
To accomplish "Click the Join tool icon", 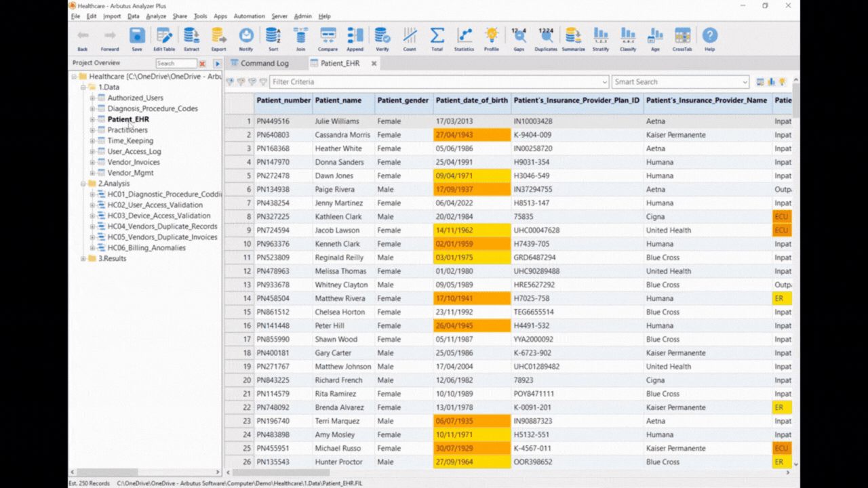I will [300, 39].
